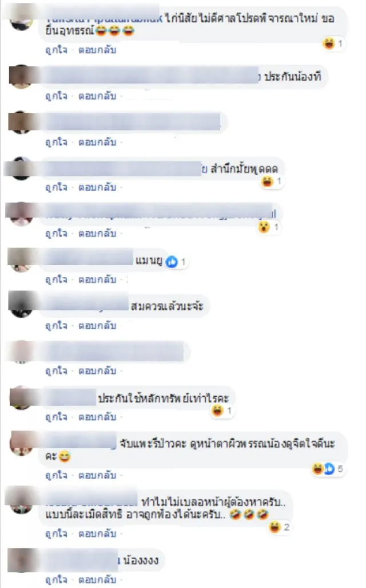The height and width of the screenshot is (588, 366).
Task: Click 'ตอบกลับ' under the top comment
Action: (x=97, y=50)
